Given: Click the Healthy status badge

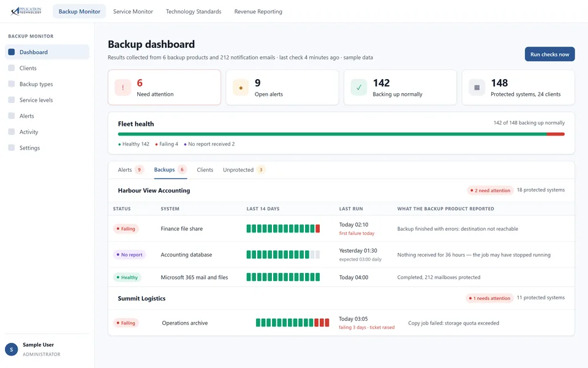Looking at the screenshot, I should point(127,277).
